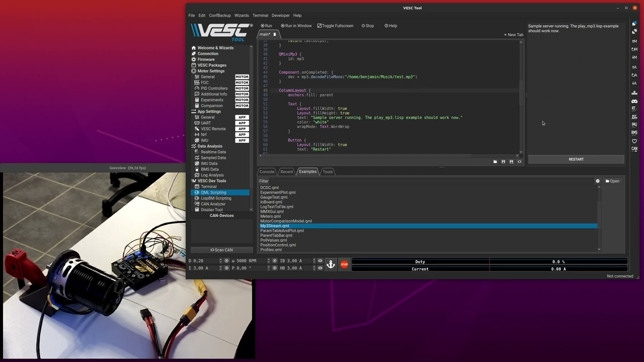This screenshot has width=644, height=362.
Task: Run speed 5000 RPM play button
Action: point(275,261)
